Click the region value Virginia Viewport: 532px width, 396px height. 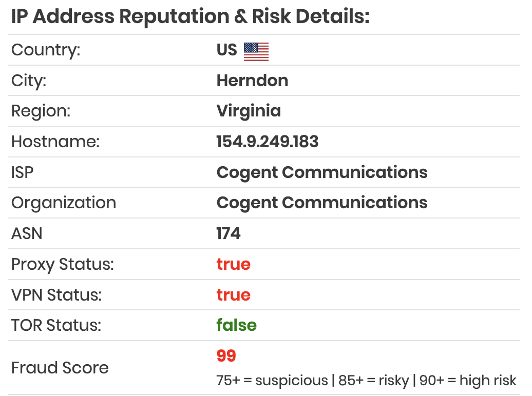tap(249, 111)
